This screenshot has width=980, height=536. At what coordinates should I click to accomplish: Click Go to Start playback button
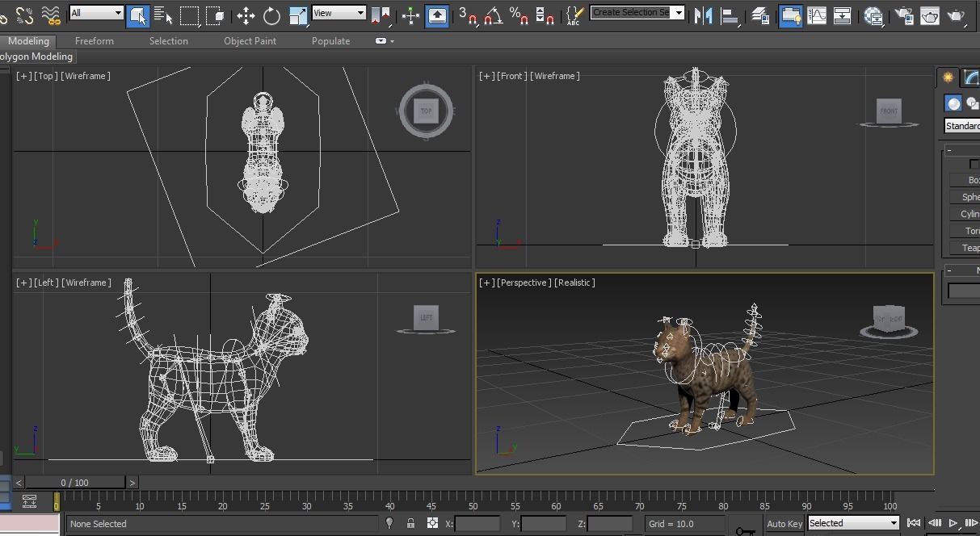pos(914,523)
